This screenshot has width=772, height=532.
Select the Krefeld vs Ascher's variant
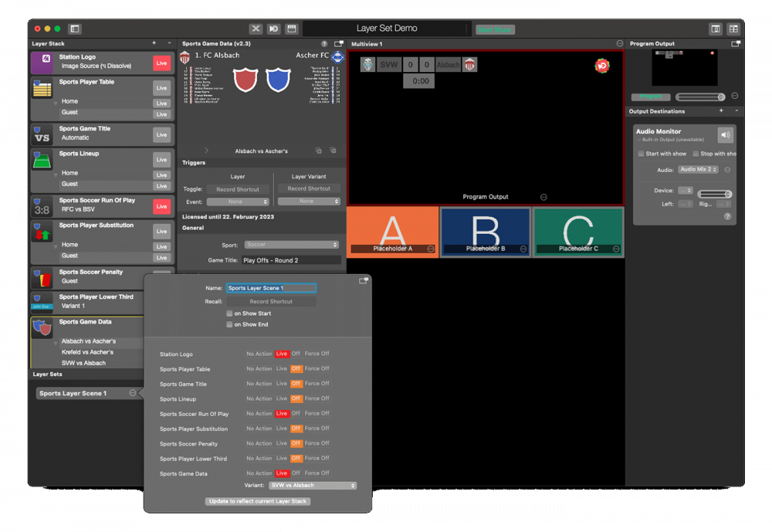(87, 352)
